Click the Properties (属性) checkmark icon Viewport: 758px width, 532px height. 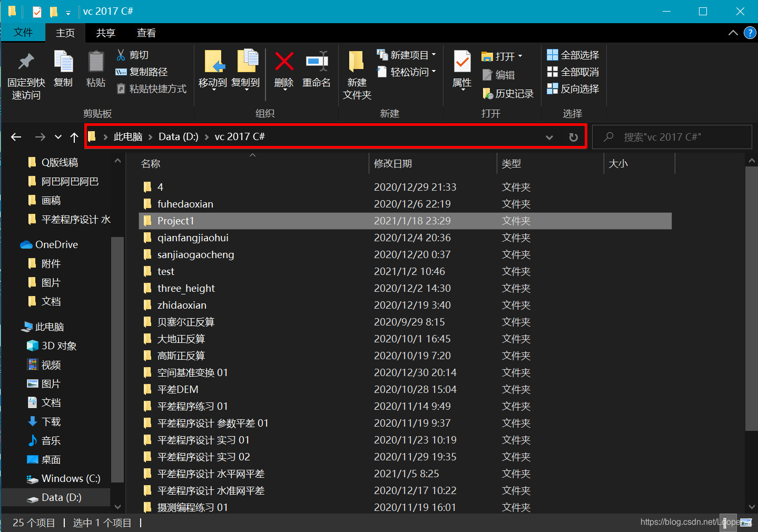coord(462,62)
